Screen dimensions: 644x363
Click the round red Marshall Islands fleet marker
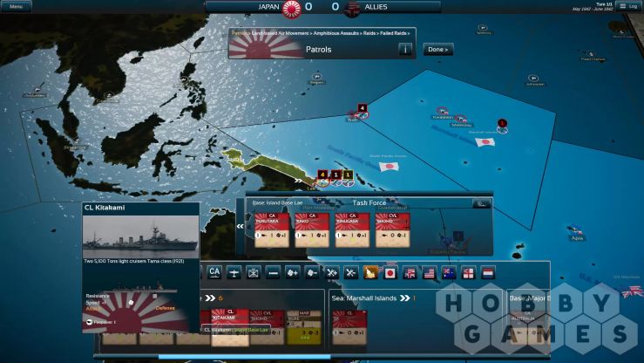502,123
